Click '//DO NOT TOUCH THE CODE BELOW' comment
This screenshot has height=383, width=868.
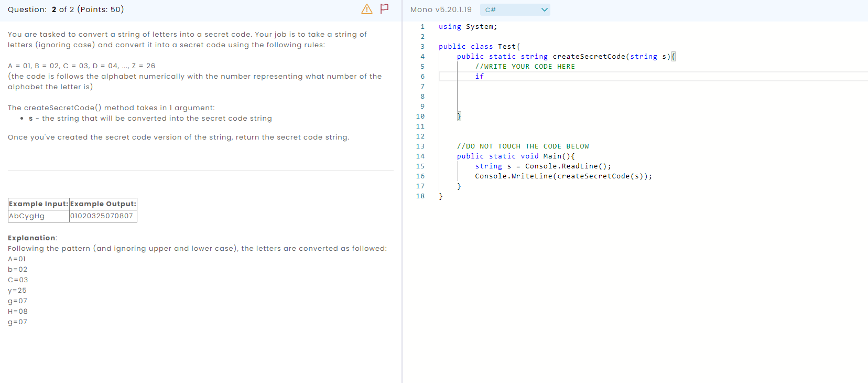coord(523,146)
